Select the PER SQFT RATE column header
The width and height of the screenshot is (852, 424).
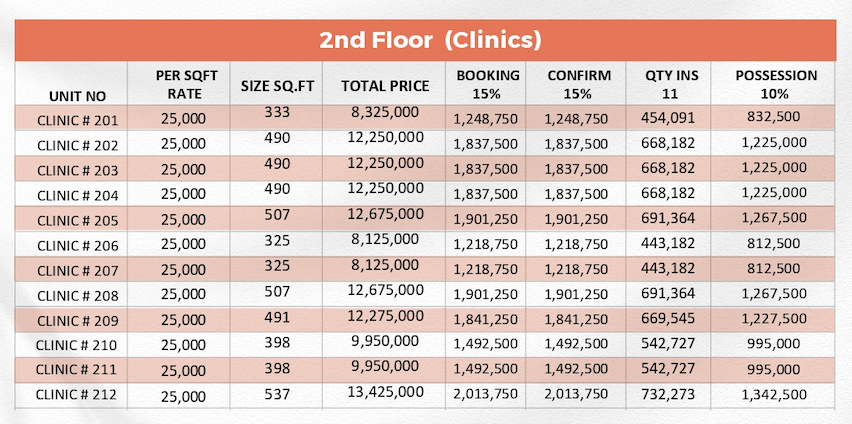point(184,85)
